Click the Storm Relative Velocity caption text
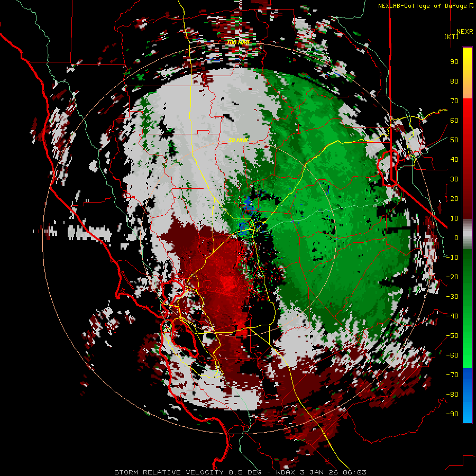The width and height of the screenshot is (476, 476). pyautogui.click(x=240, y=472)
